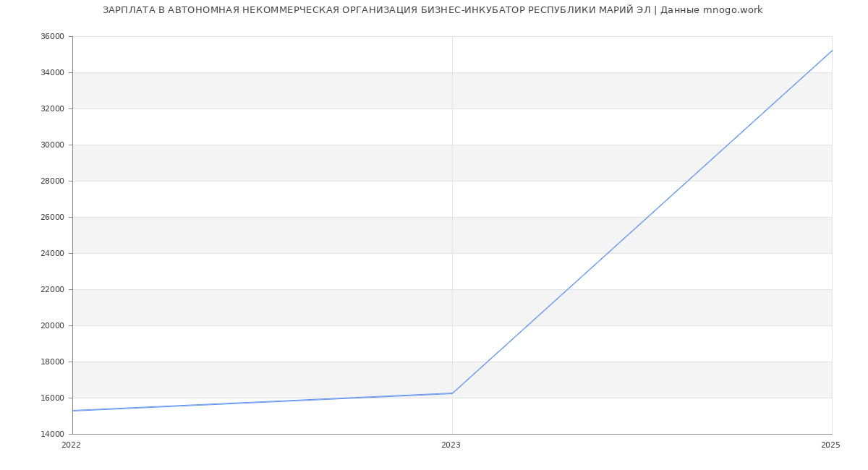Select the 36000 y-axis label

tap(52, 37)
